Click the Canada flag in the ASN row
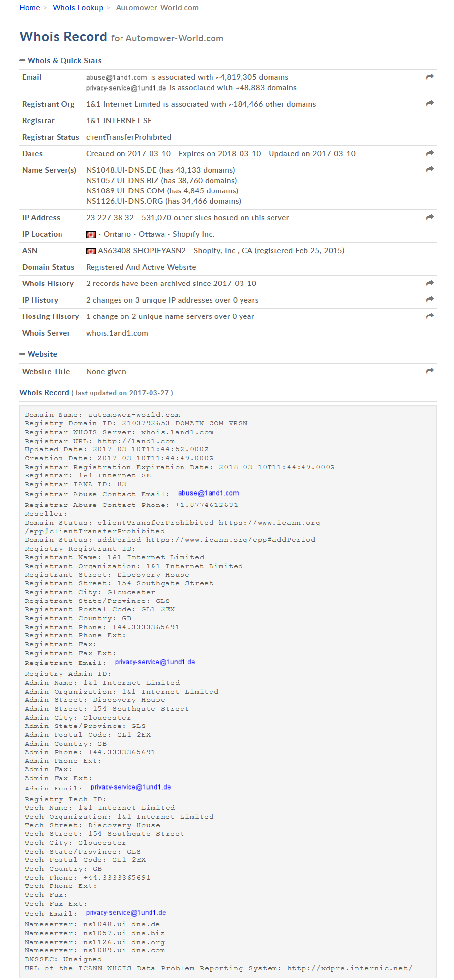The width and height of the screenshot is (454, 980). [x=91, y=251]
